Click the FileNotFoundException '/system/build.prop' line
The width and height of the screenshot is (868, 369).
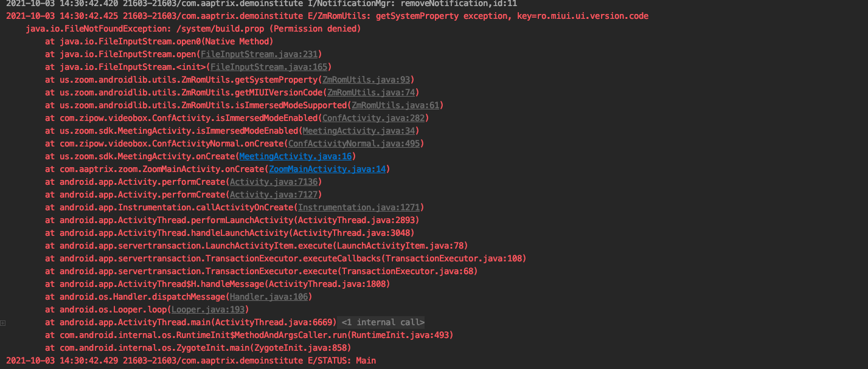[x=193, y=29]
